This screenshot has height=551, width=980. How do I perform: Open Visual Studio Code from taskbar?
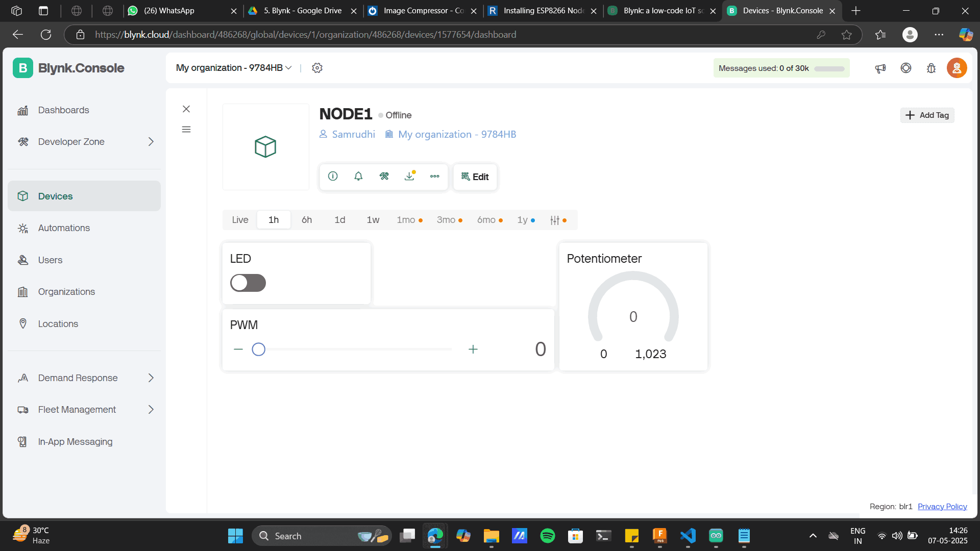(x=688, y=536)
